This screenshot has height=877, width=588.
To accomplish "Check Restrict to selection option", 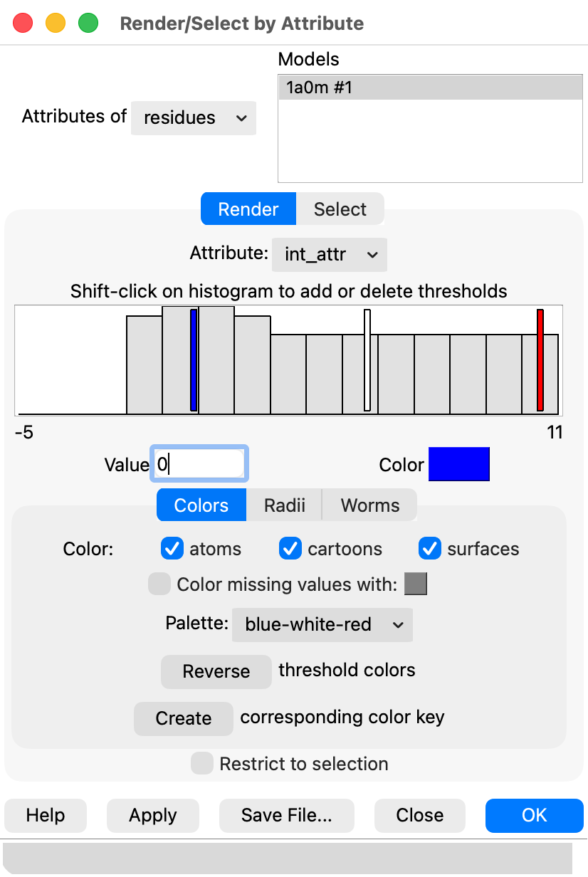I will click(x=202, y=764).
